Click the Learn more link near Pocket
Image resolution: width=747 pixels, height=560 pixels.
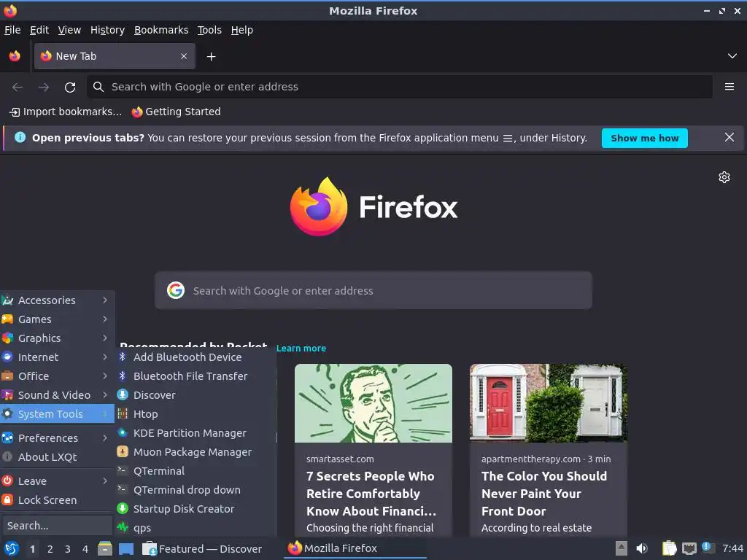[x=301, y=348]
